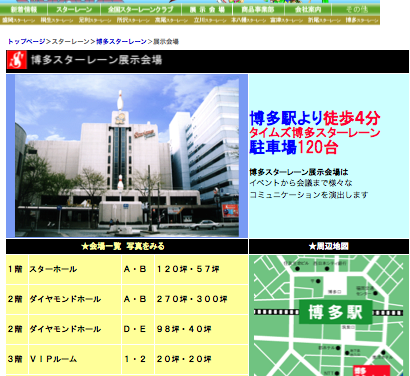Open the 新着情報 menu tab

tap(24, 9)
